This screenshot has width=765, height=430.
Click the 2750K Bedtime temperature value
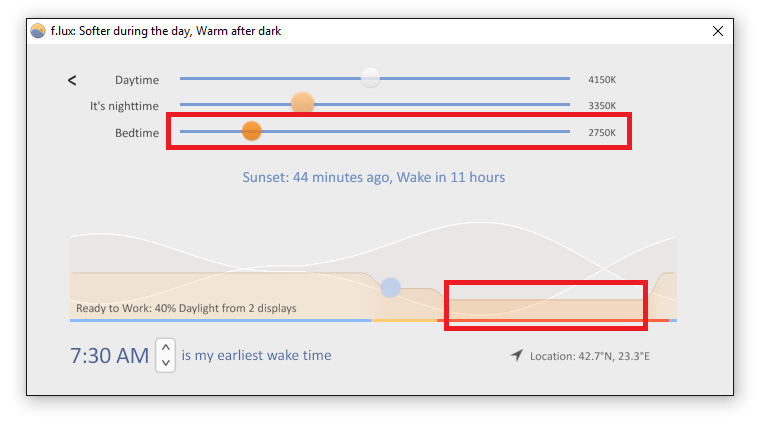(x=602, y=132)
